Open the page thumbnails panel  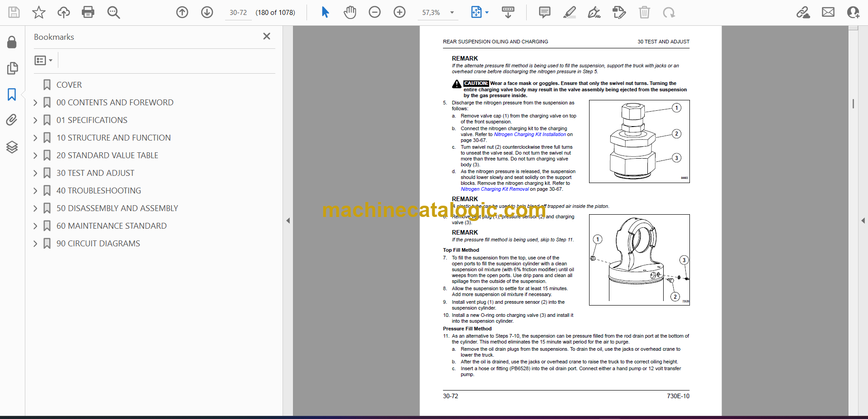pyautogui.click(x=12, y=68)
